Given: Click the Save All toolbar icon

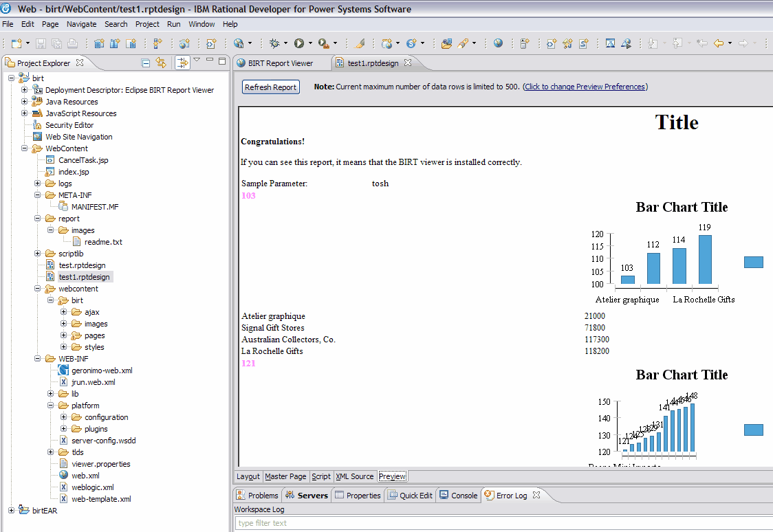Looking at the screenshot, I should [56, 43].
